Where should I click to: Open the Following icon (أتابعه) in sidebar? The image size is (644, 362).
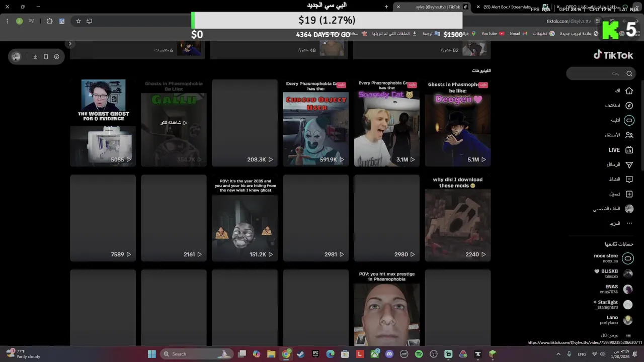point(629,120)
